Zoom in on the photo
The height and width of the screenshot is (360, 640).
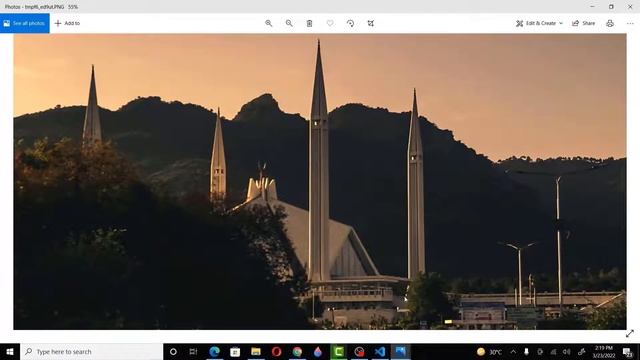269,23
